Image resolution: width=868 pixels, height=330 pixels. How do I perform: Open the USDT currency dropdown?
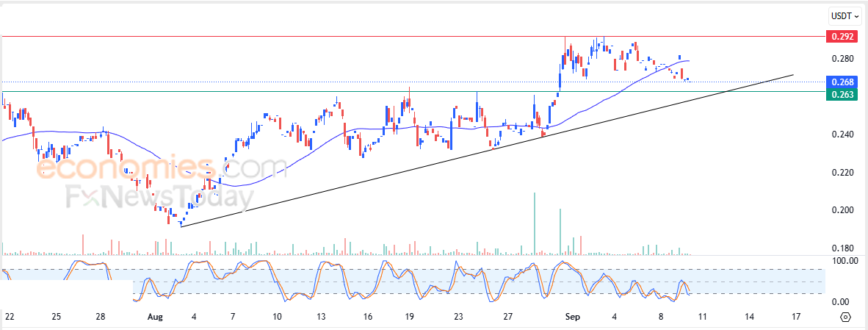click(845, 17)
